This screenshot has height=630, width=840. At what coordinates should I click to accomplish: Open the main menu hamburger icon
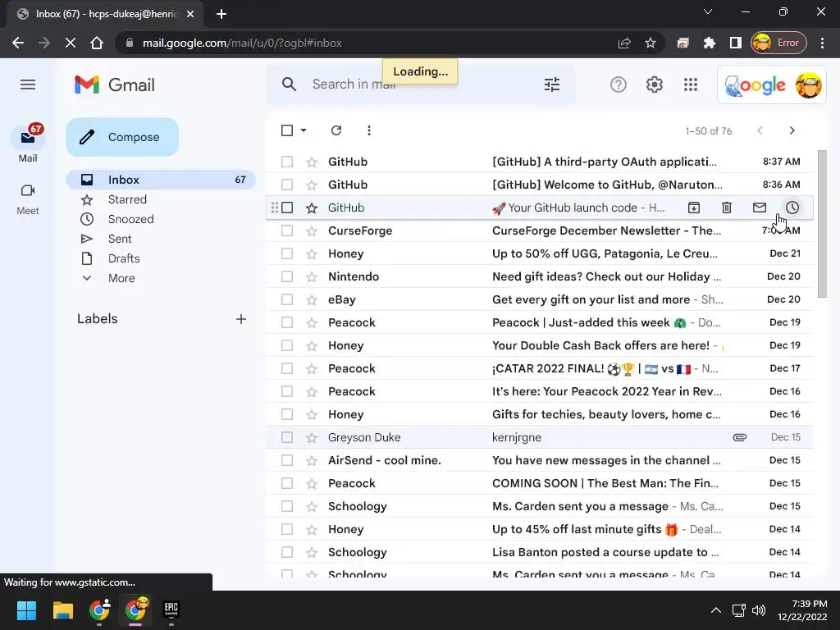(28, 84)
